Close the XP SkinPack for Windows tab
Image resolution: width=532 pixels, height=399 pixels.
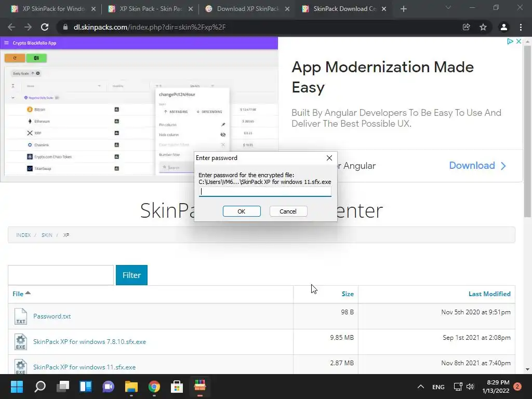[94, 9]
